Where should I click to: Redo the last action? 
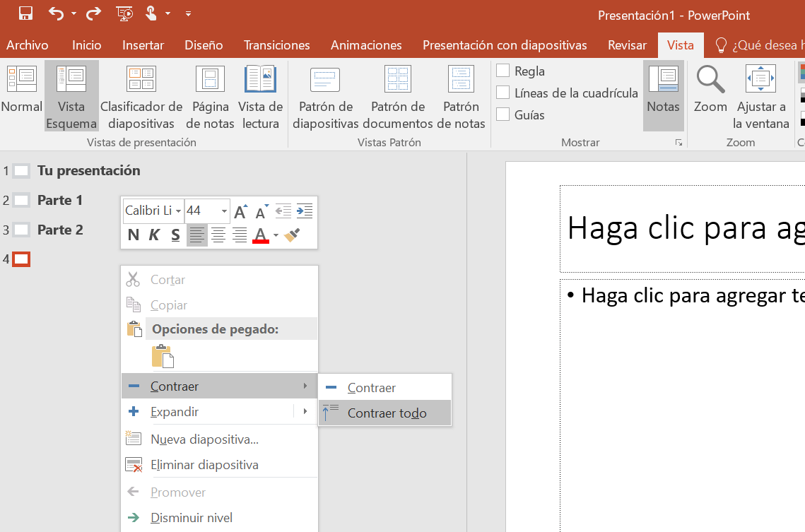click(93, 13)
